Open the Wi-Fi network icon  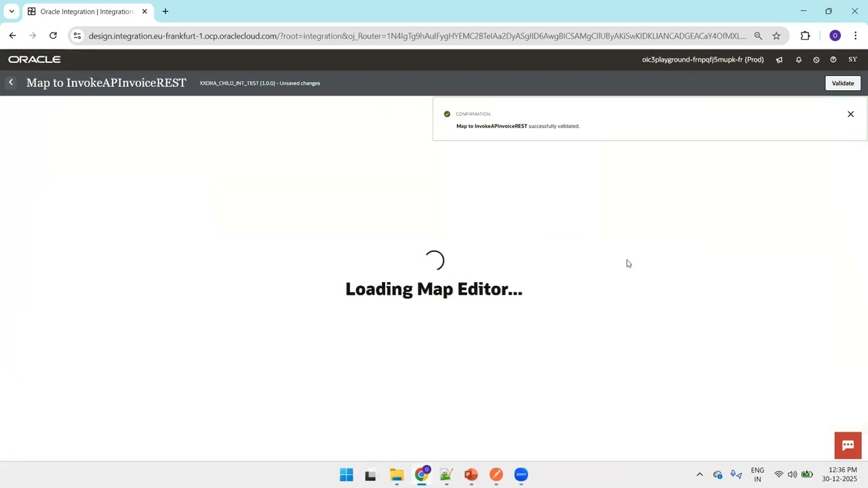(778, 474)
